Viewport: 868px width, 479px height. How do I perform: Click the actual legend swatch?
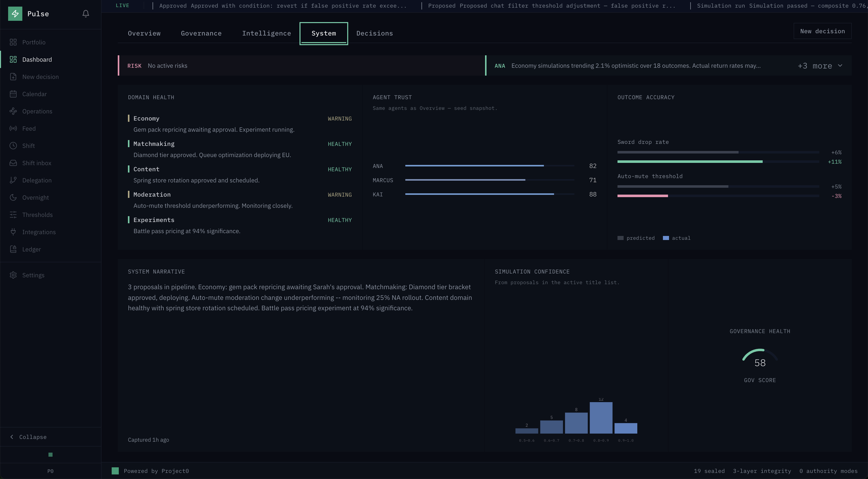point(666,238)
